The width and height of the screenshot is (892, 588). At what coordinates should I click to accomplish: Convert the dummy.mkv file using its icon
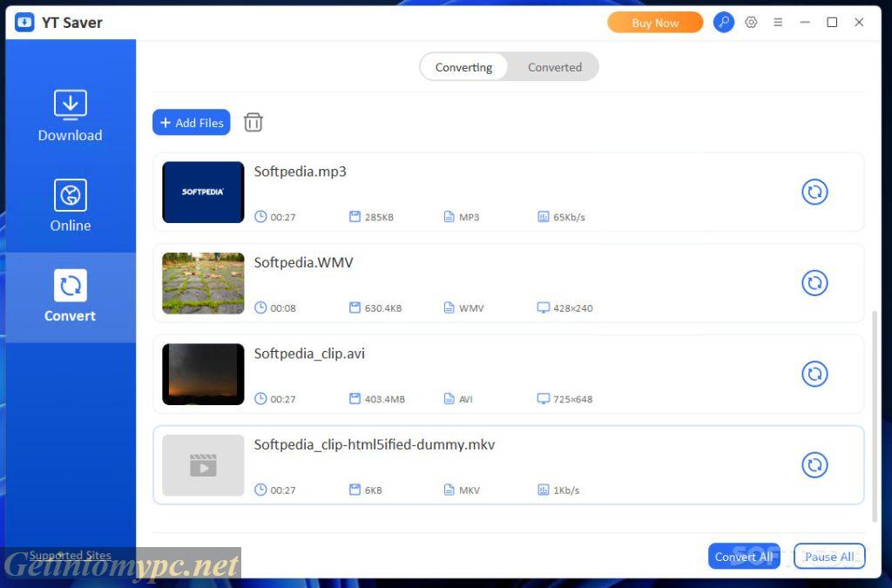[814, 465]
